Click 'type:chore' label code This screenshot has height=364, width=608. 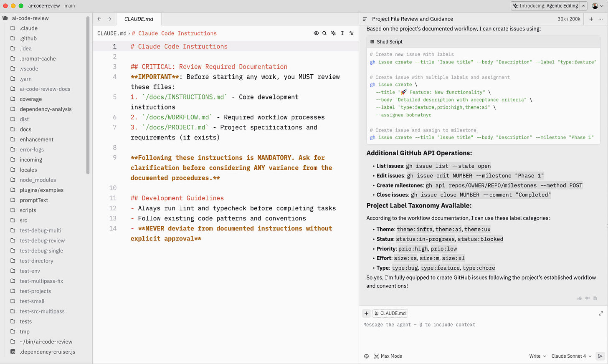(479, 268)
